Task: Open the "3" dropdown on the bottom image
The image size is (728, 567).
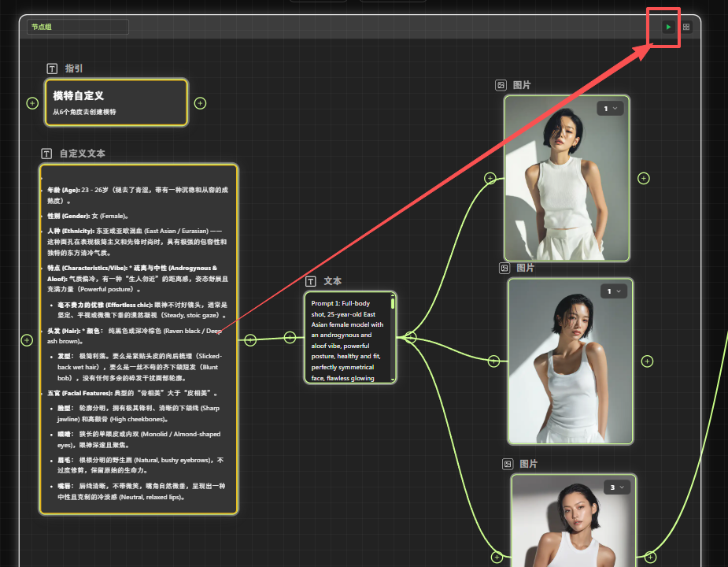Action: coord(617,487)
